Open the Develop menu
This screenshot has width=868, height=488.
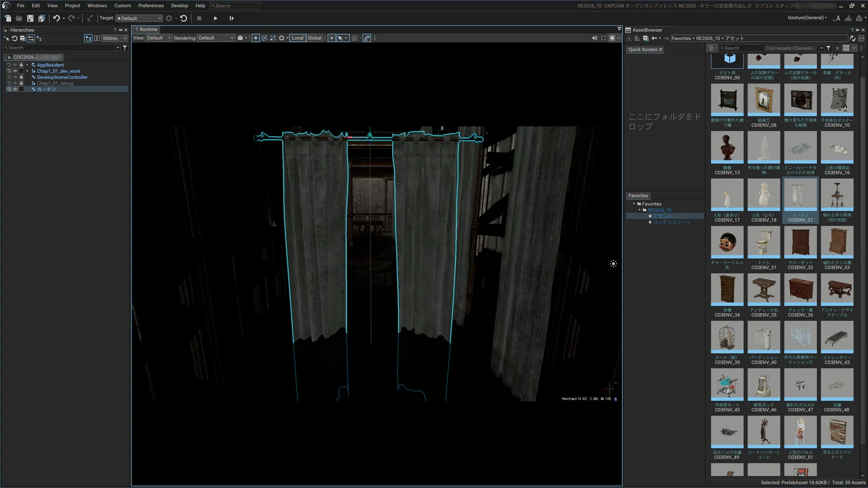(x=179, y=6)
